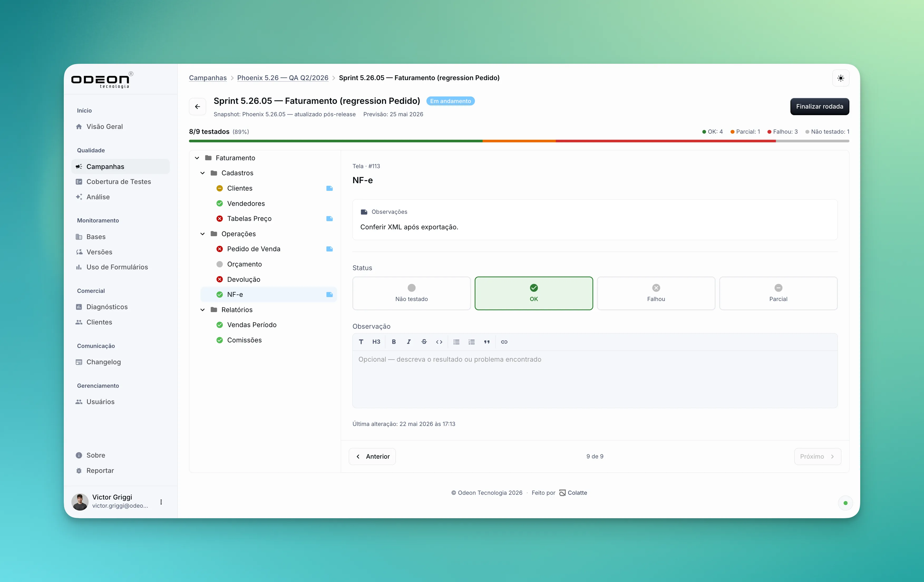This screenshot has height=582, width=924.
Task: Apply H3 heading formatting
Action: (376, 342)
